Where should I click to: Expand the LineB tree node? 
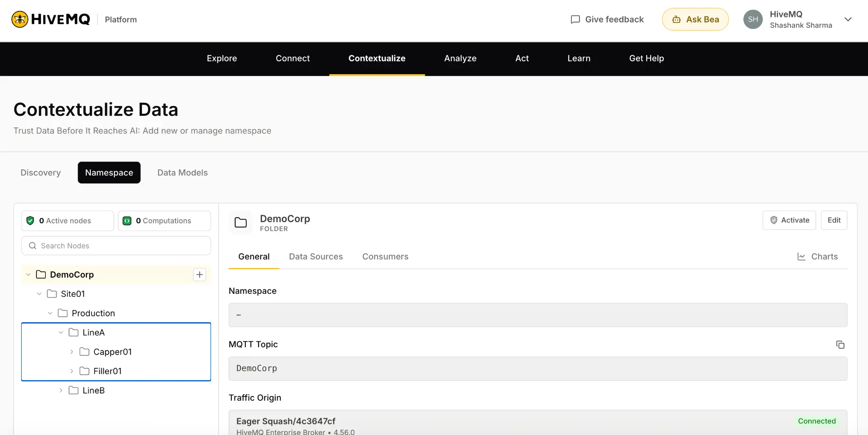(61, 390)
